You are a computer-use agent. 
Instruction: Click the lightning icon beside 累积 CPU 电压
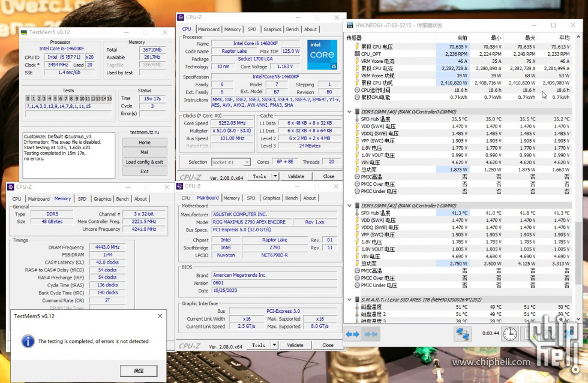[x=357, y=47]
